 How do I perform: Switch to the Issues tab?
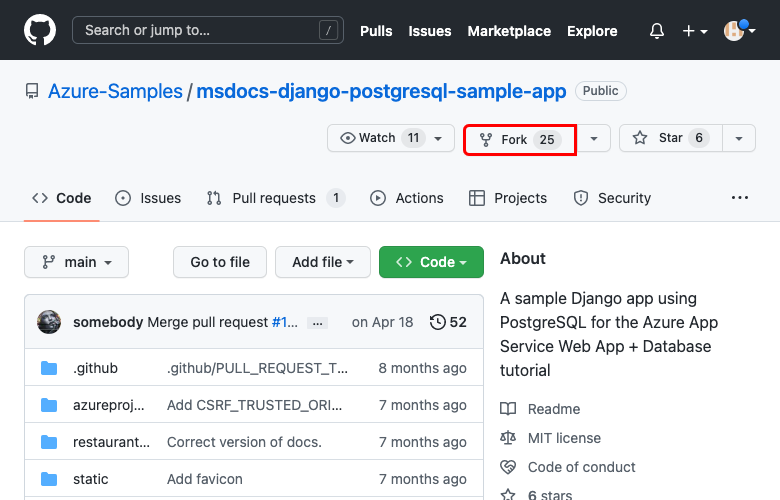tap(148, 198)
